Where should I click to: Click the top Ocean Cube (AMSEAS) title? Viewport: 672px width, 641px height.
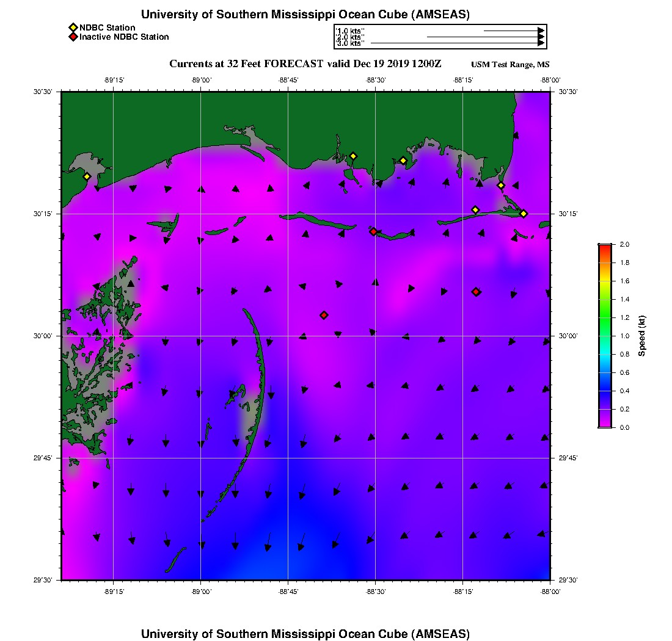coord(305,15)
